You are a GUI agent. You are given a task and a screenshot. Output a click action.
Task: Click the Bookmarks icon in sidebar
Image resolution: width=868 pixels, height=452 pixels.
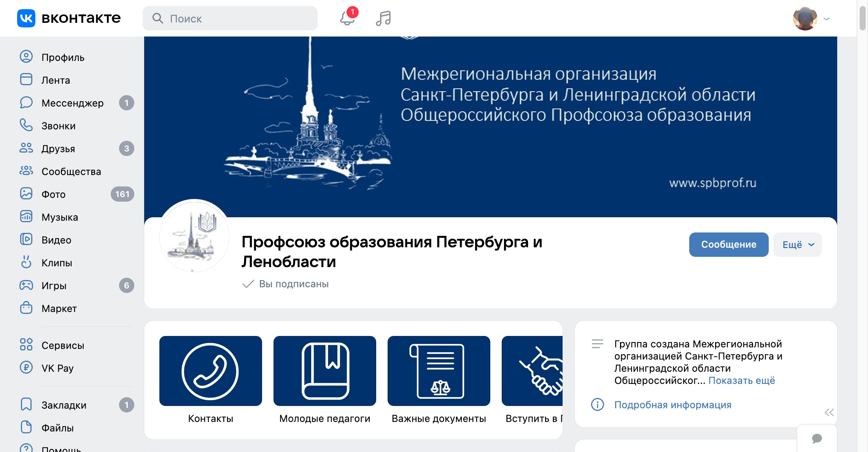26,404
